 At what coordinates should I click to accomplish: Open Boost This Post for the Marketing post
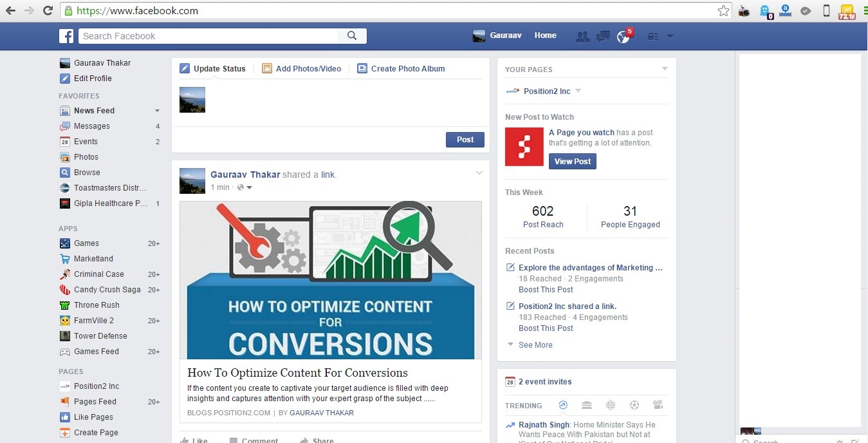546,290
